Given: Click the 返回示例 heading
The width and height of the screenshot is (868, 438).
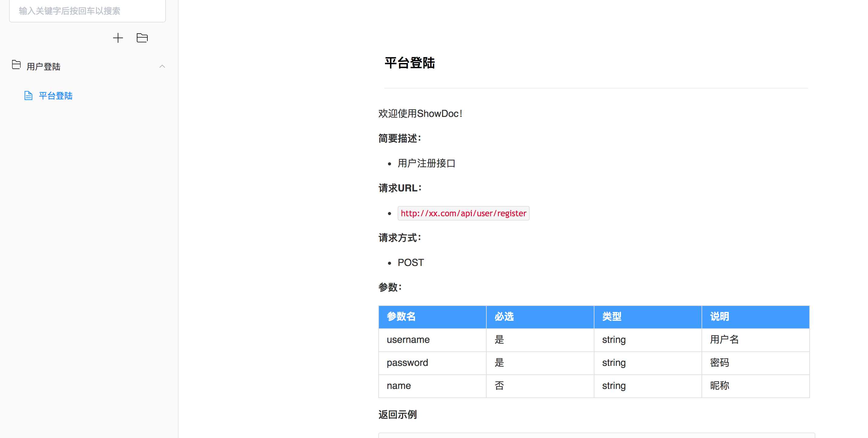Looking at the screenshot, I should click(398, 415).
